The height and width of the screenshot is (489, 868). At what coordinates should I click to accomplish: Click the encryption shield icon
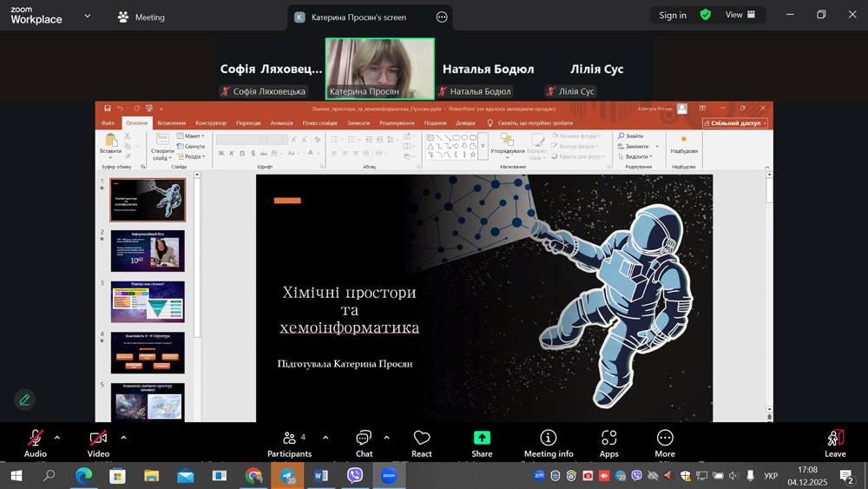[x=706, y=15]
